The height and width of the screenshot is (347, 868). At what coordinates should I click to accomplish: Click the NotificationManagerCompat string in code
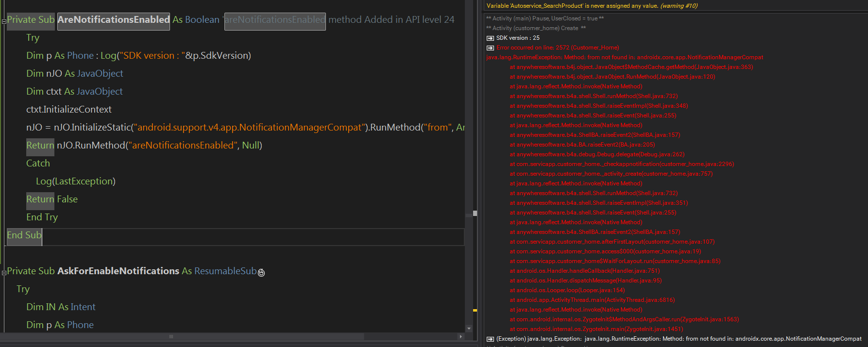[250, 128]
